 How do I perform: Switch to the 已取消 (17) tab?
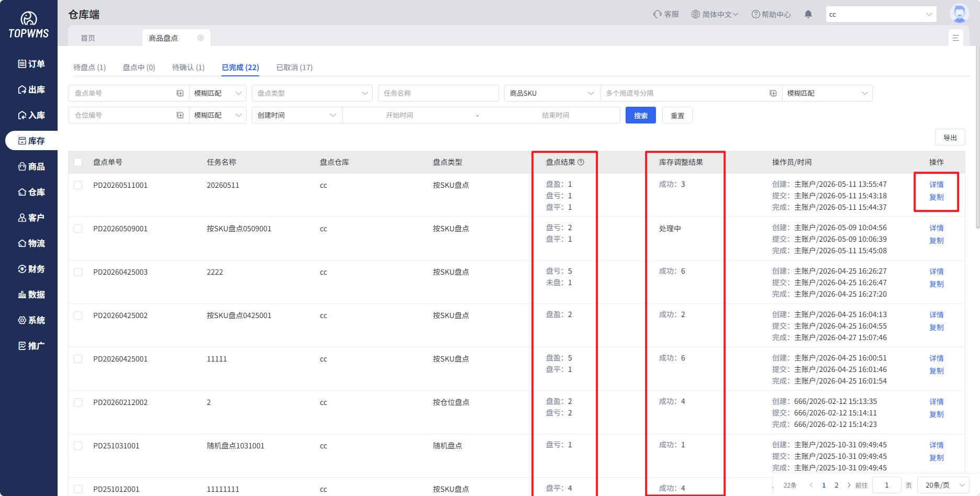[x=294, y=67]
